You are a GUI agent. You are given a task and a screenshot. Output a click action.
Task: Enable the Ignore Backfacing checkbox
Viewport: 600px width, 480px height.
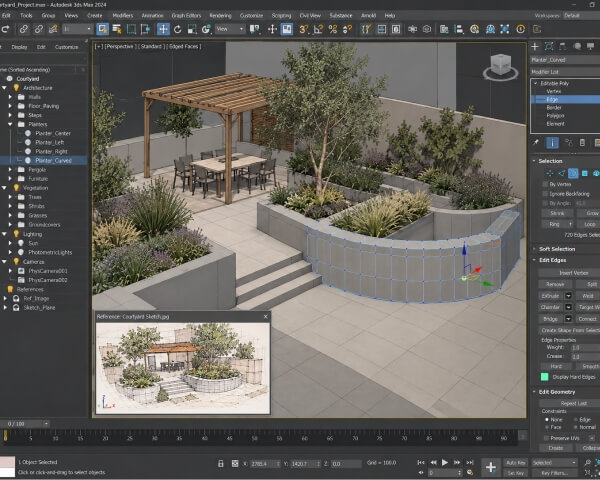tap(545, 194)
